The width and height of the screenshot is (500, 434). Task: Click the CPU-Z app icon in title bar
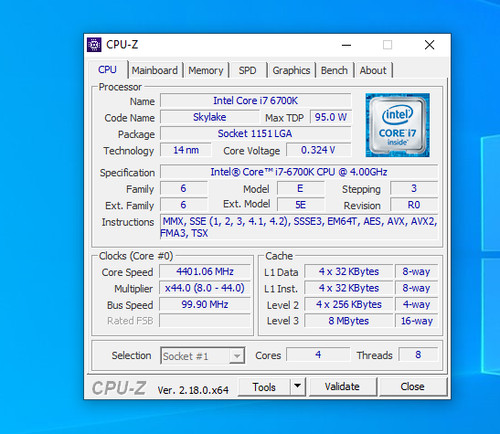(94, 45)
